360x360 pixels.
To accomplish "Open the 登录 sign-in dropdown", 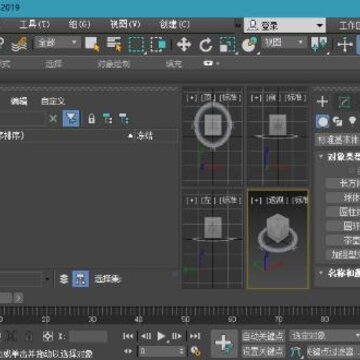I will 285,25.
